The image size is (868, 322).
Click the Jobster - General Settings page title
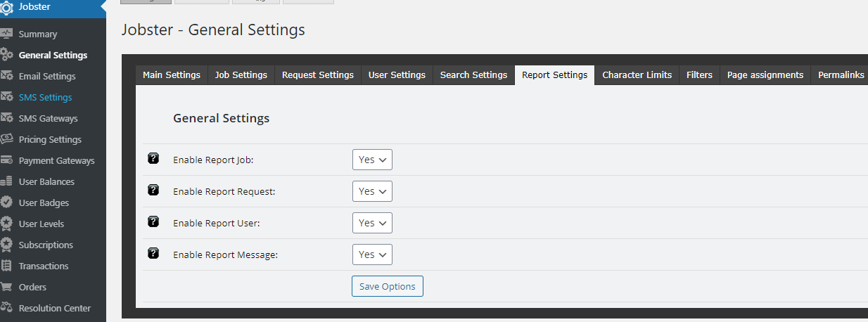[x=213, y=30]
